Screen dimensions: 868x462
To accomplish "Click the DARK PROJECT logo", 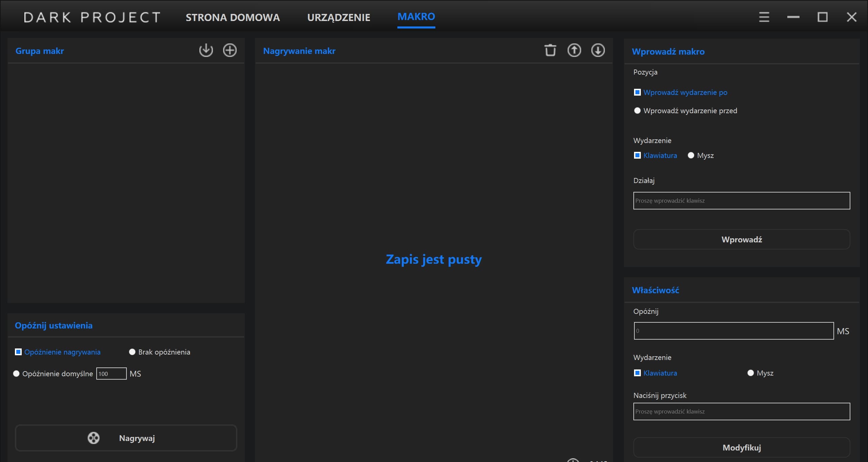I will tap(92, 17).
